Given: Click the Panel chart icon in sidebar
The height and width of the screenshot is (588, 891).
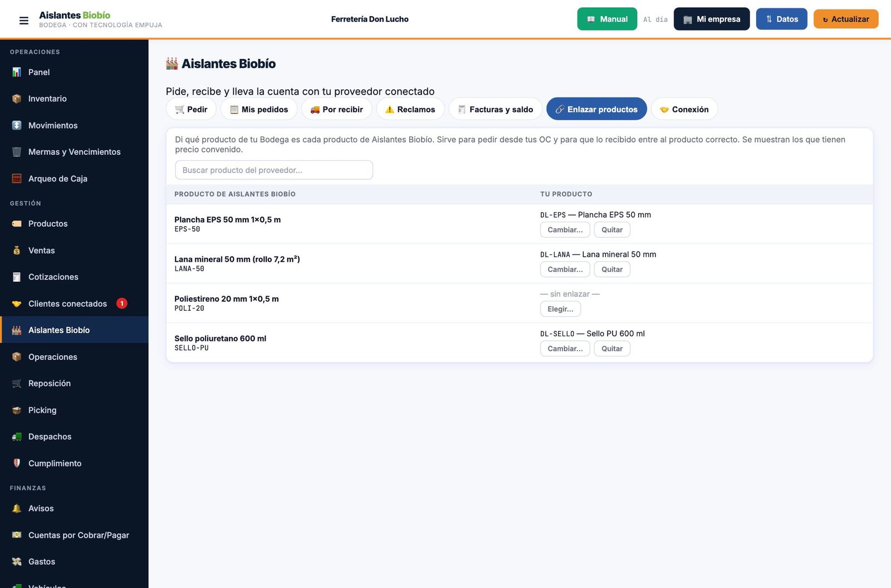Looking at the screenshot, I should pos(17,72).
